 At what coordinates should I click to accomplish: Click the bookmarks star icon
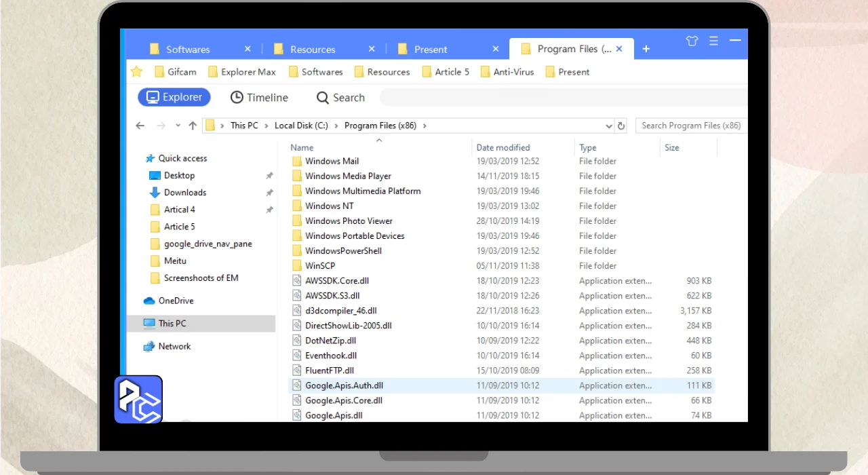tap(136, 71)
